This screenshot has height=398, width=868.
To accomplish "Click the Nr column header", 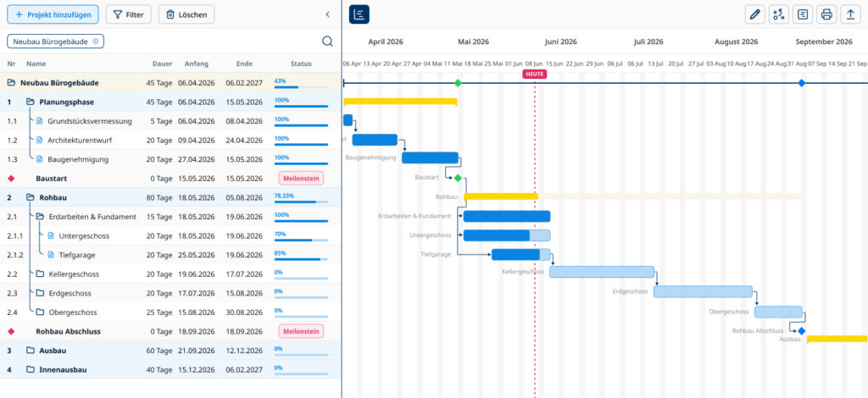I will tap(11, 64).
